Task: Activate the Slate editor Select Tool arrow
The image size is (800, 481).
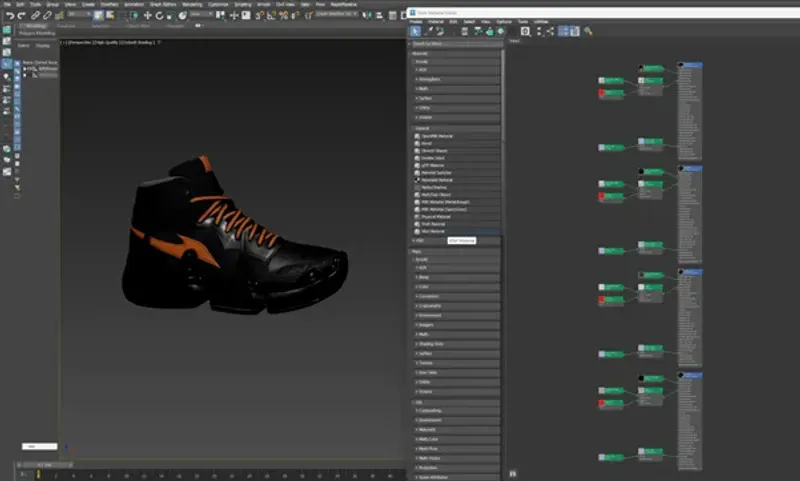Action: (415, 32)
